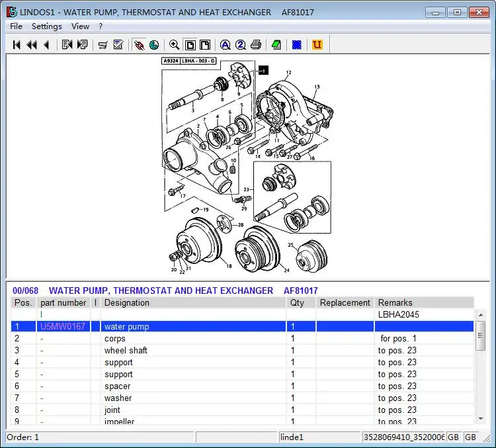Click the blue square icon
This screenshot has height=448, width=496.
pos(297,45)
